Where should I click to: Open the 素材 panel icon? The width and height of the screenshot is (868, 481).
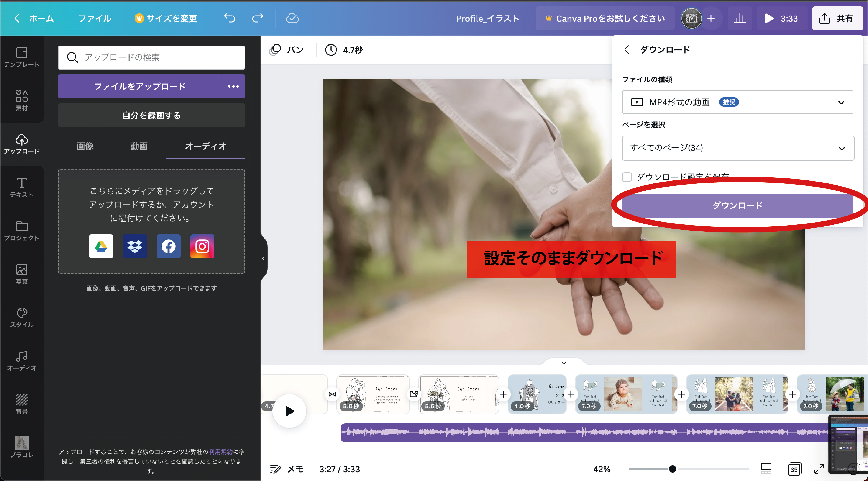point(21,100)
